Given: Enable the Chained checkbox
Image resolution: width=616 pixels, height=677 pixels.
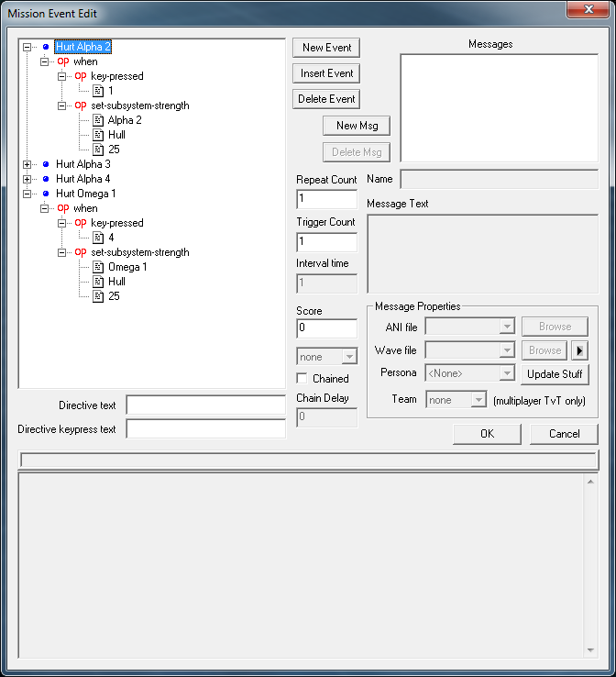Looking at the screenshot, I should tap(302, 379).
